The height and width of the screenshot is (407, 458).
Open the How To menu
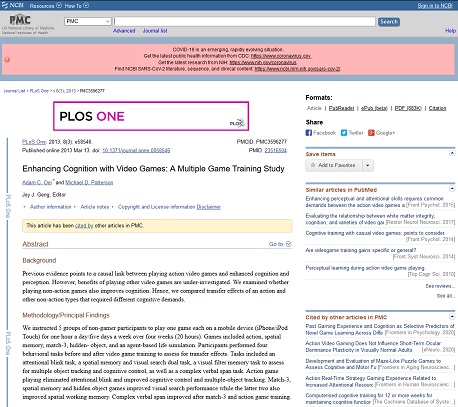point(77,5)
